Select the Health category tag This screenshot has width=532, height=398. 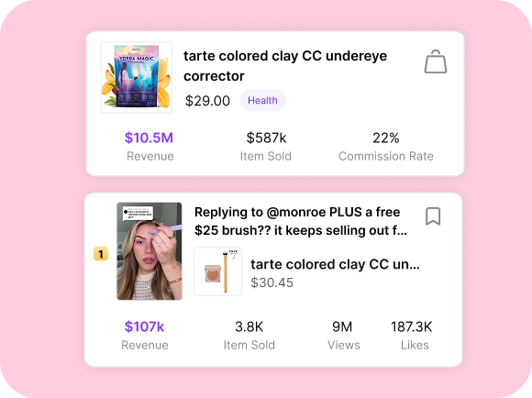[263, 101]
